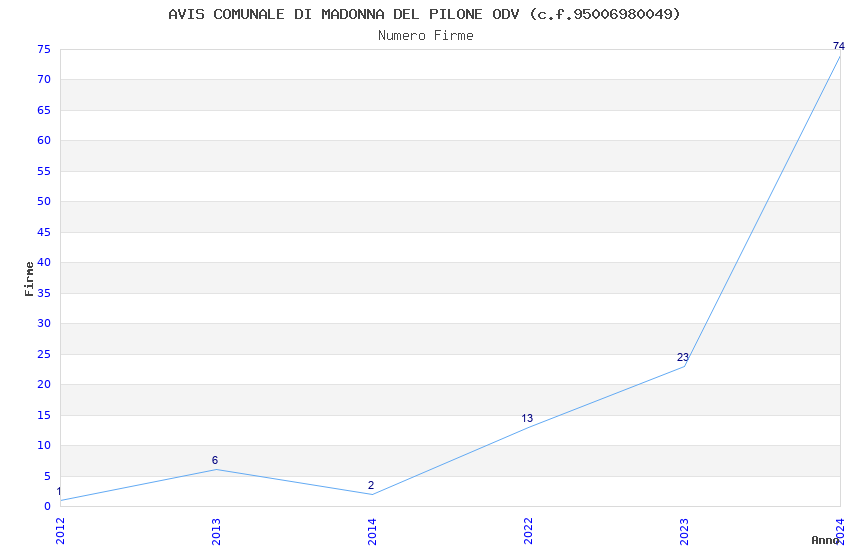Click y-axis tick value 45

[x=44, y=232]
